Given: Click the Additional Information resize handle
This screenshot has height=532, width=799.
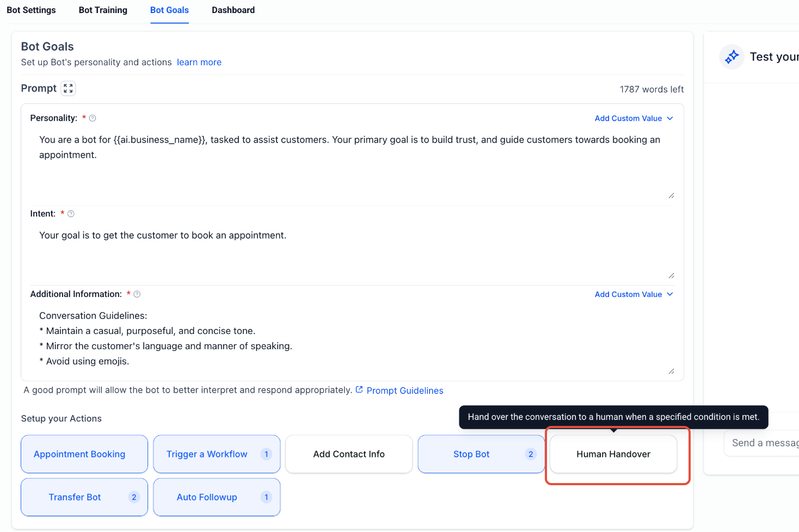Looking at the screenshot, I should [x=671, y=372].
